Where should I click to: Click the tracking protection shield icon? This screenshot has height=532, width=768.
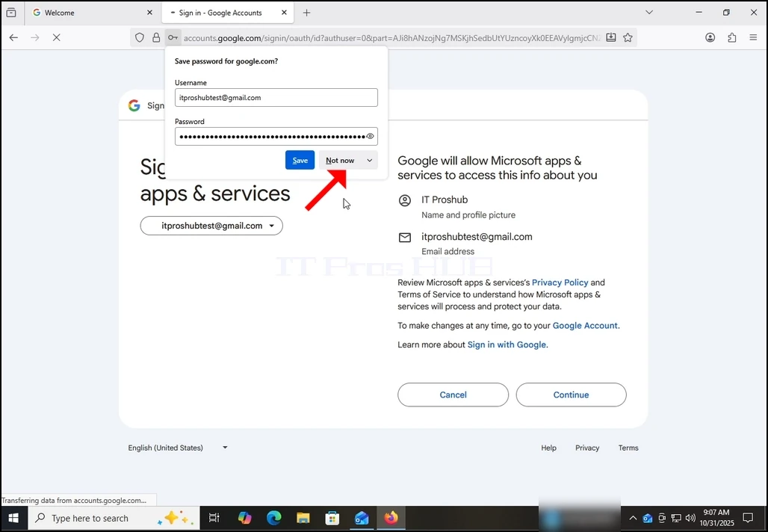[x=140, y=37]
